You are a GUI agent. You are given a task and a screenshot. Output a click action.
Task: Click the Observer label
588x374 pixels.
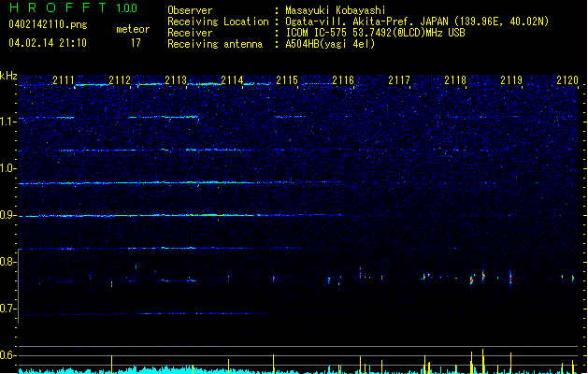pos(190,10)
